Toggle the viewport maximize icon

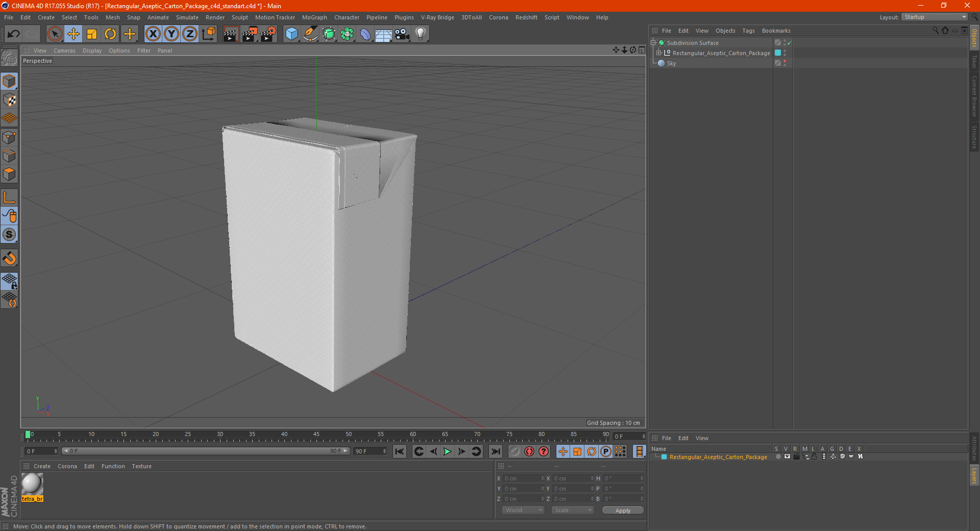[x=642, y=50]
